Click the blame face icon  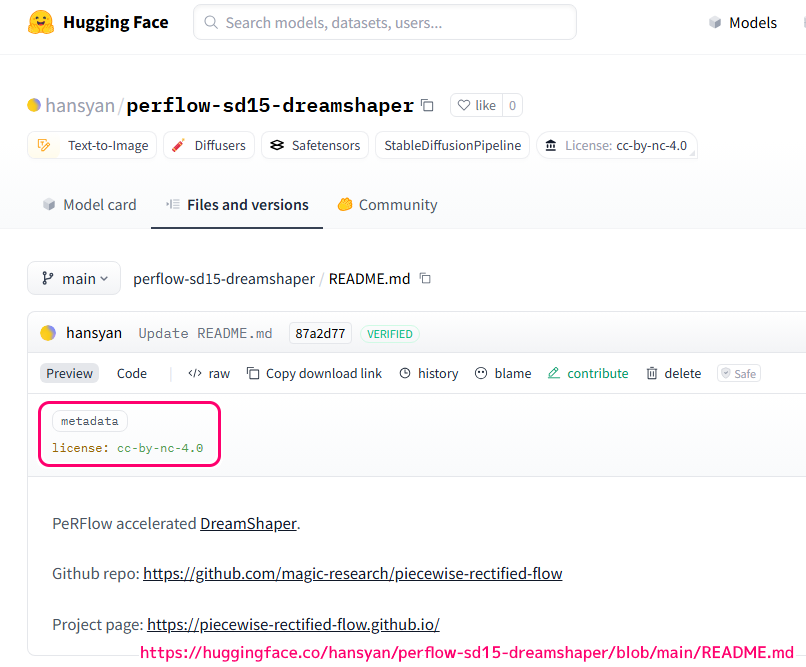(x=481, y=373)
